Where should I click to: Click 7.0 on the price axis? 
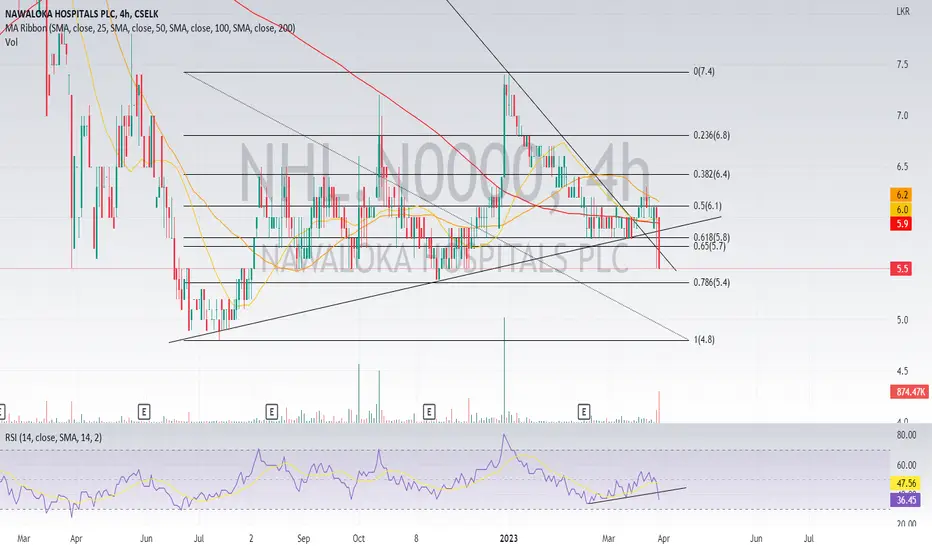pos(902,115)
